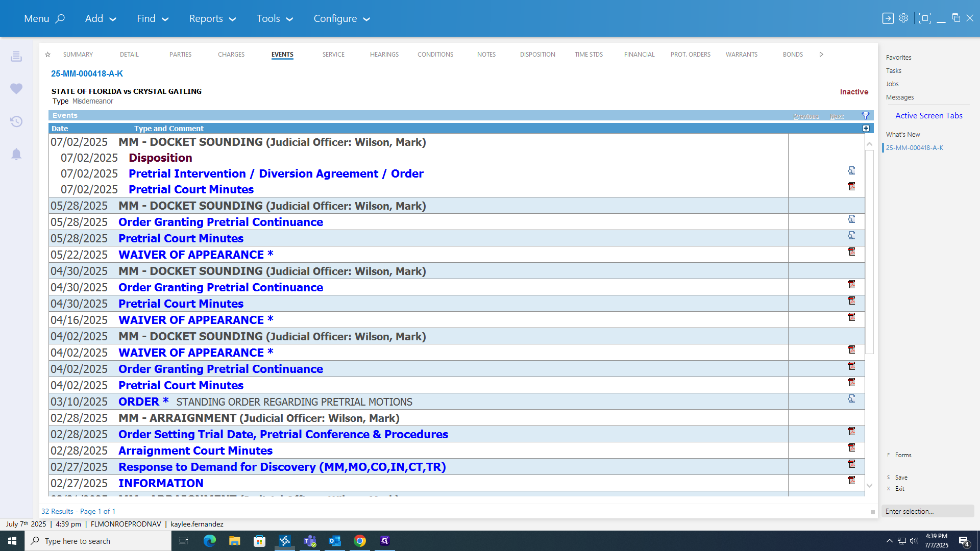980x551 pixels.
Task: Open the Reports dropdown menu
Action: point(212,18)
